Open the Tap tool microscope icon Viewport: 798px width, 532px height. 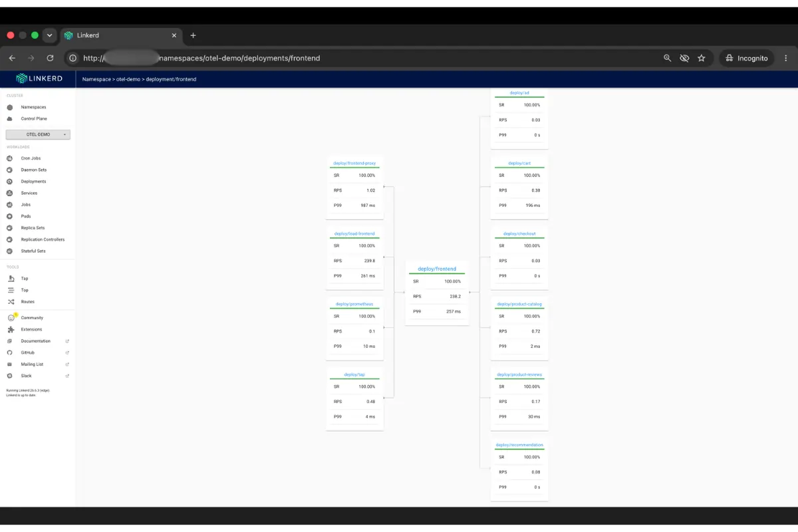pyautogui.click(x=11, y=279)
